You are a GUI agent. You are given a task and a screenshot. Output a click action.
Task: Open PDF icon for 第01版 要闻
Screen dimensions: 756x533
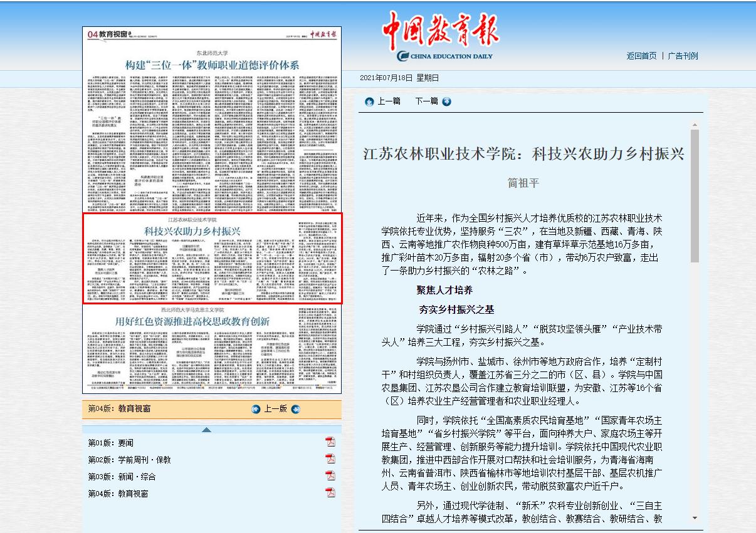tap(330, 442)
